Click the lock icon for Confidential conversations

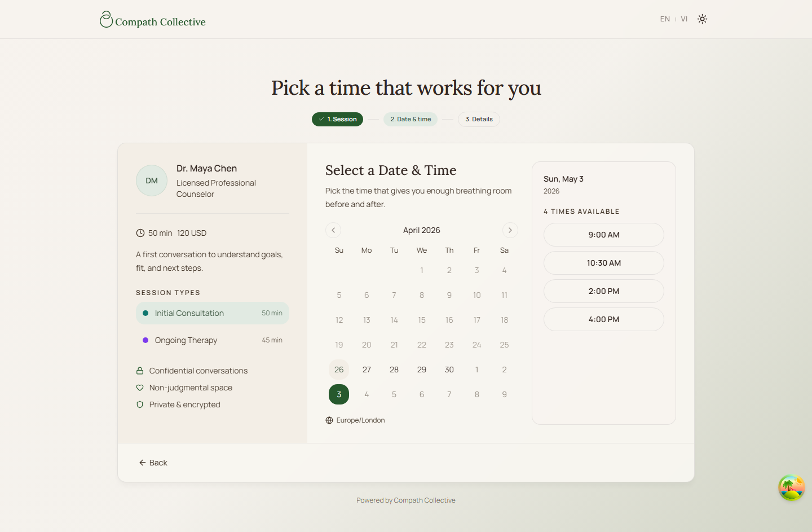pyautogui.click(x=140, y=371)
